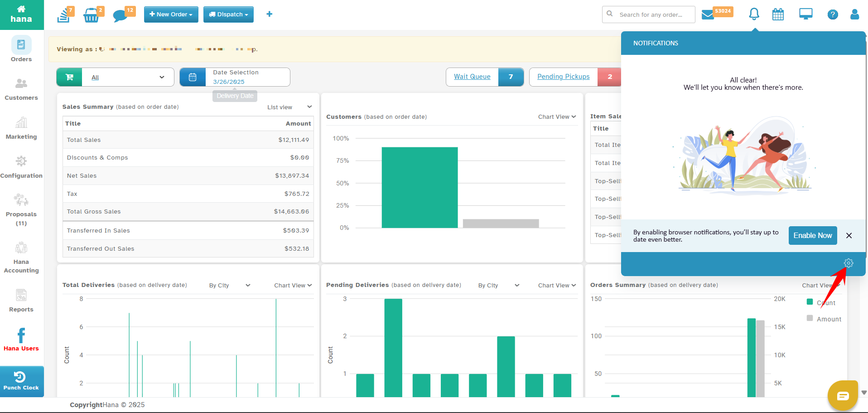This screenshot has width=868, height=413.
Task: Open Pending Deliveries By City dropdown
Action: pyautogui.click(x=499, y=285)
